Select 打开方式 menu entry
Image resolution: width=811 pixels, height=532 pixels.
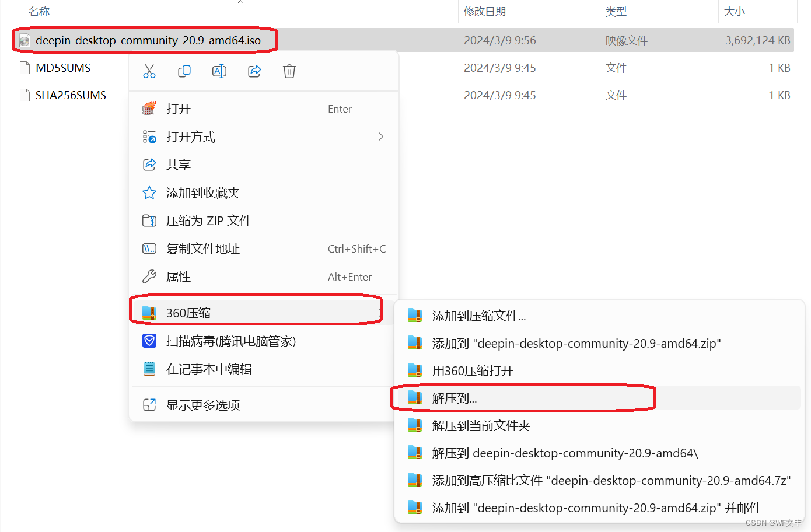tap(264, 137)
